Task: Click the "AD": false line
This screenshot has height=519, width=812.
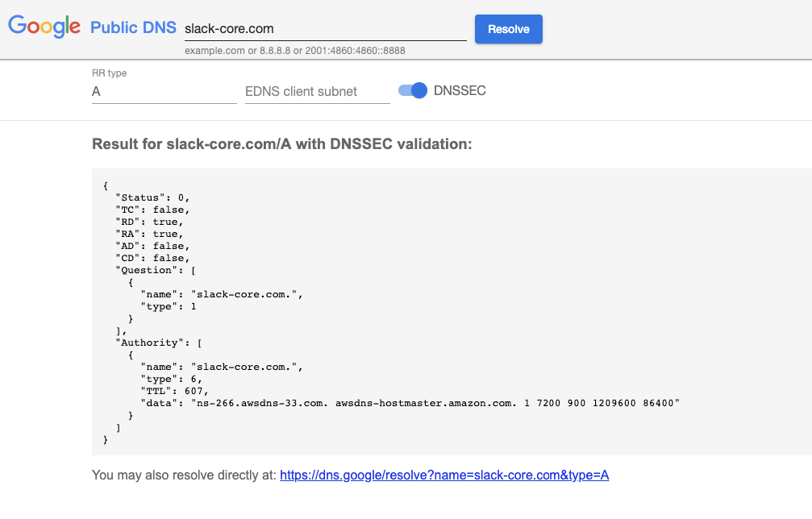Action: coord(152,246)
